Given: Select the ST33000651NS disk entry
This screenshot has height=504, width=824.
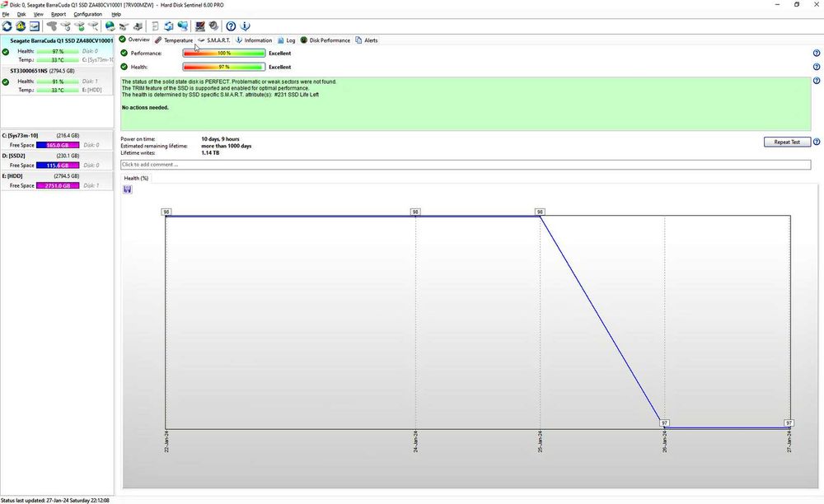Looking at the screenshot, I should (x=57, y=81).
